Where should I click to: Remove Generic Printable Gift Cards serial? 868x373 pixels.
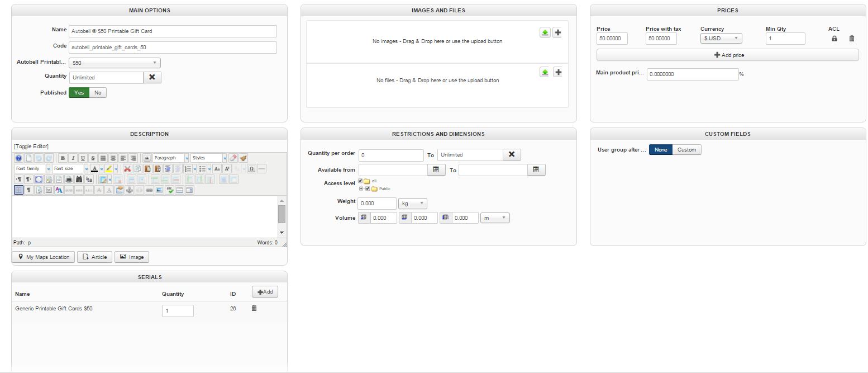pos(254,308)
